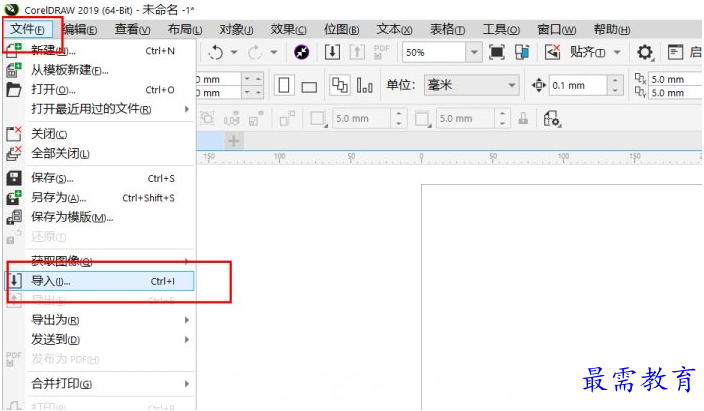Click the application launcher icon beside gear
The image size is (704, 411).
[675, 53]
